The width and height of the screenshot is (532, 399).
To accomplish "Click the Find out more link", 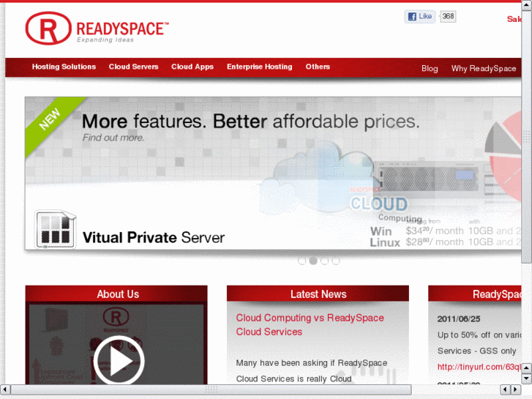I will [x=113, y=138].
